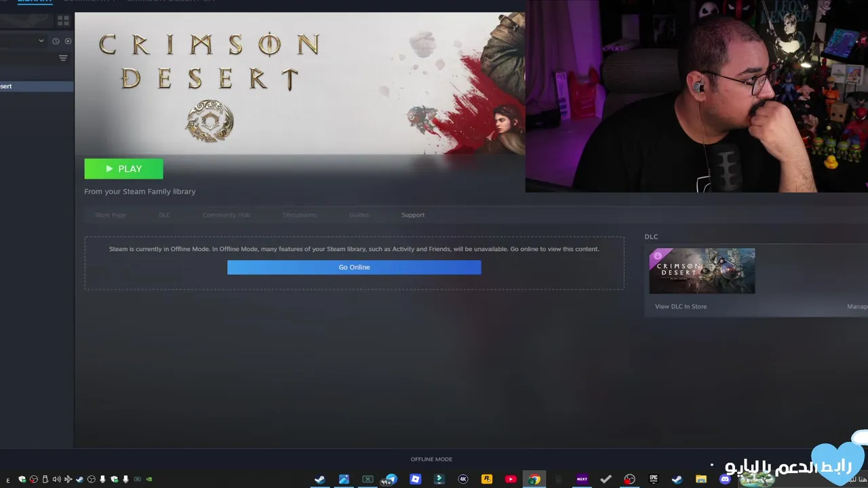
Task: Open the Support tab
Action: (413, 215)
